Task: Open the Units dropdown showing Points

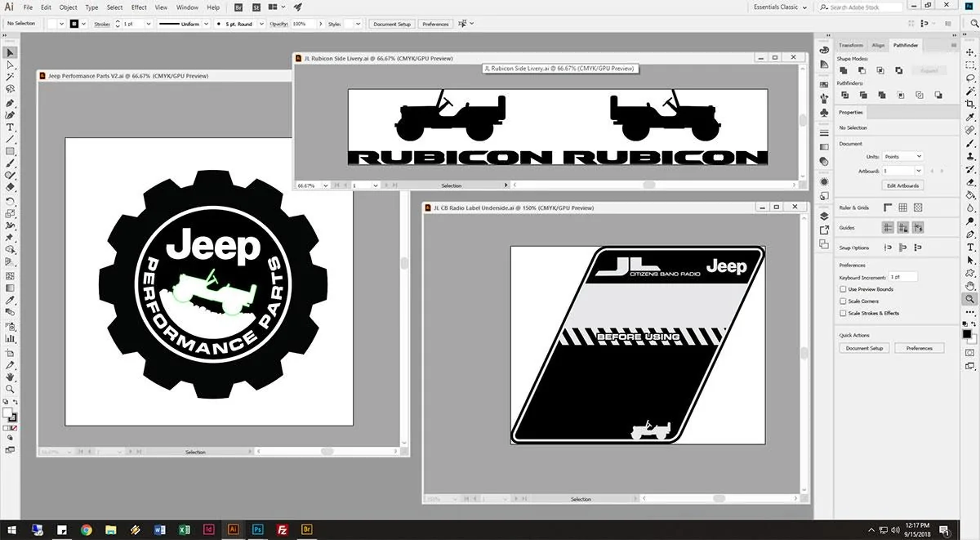Action: click(x=902, y=156)
